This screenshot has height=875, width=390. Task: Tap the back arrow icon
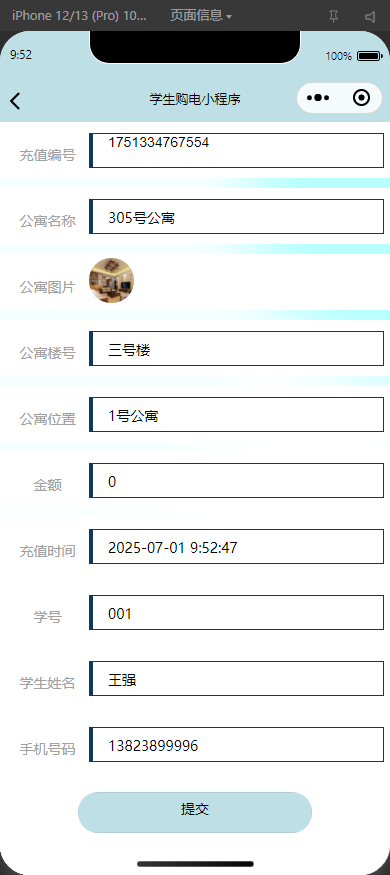click(15, 101)
